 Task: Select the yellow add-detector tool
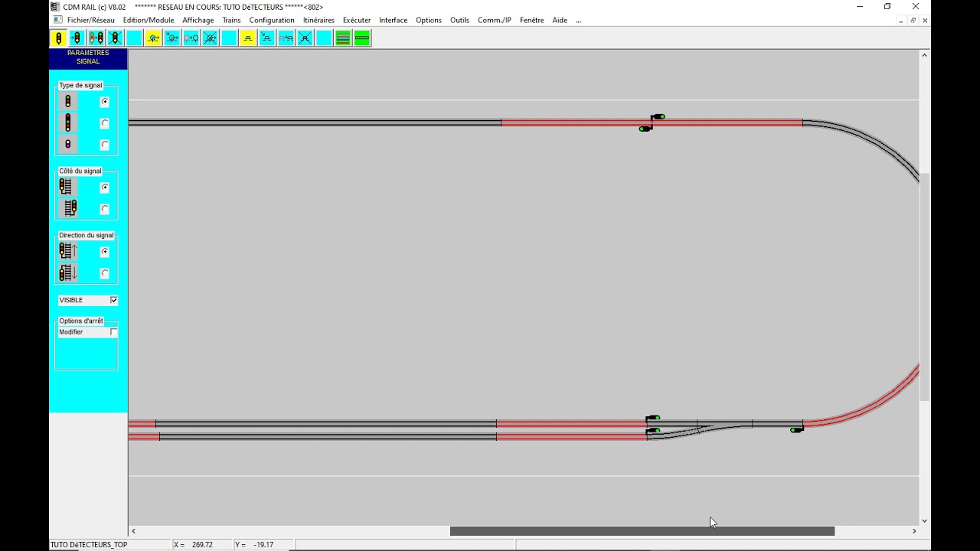[248, 37]
